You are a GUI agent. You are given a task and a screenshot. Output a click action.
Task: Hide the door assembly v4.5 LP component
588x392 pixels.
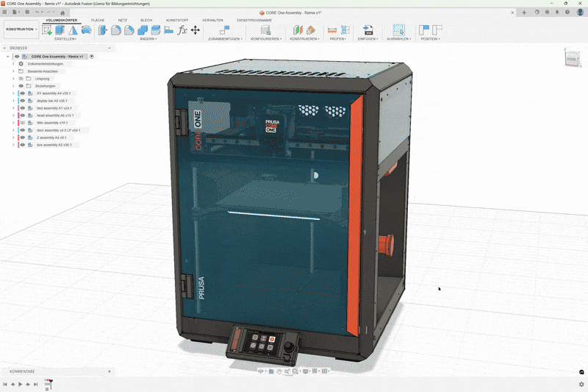pos(23,130)
